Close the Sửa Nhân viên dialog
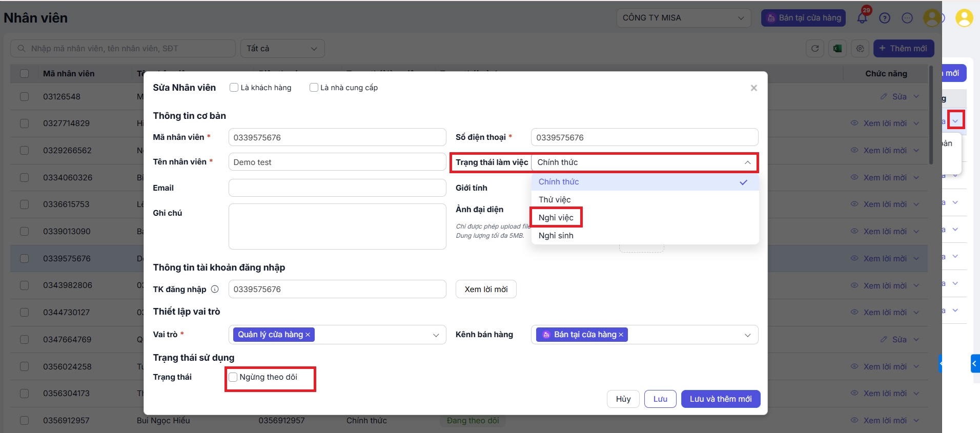This screenshot has height=433, width=980. 753,88
